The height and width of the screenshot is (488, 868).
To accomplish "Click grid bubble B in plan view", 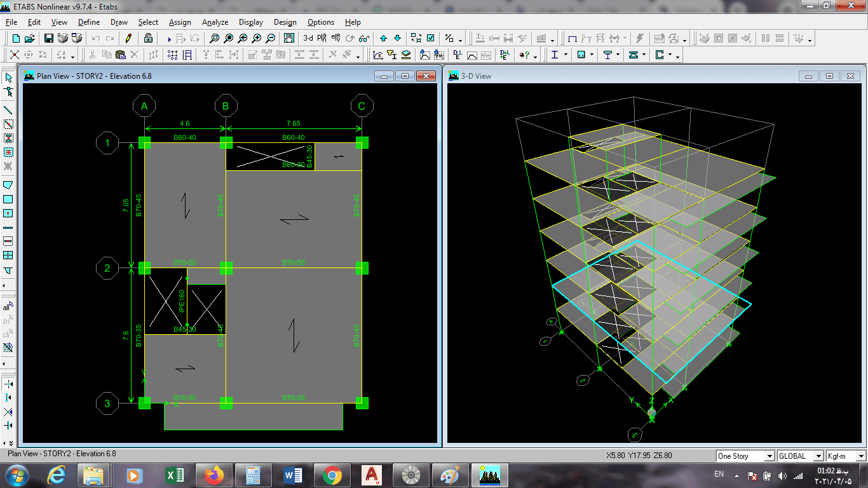I will 226,106.
